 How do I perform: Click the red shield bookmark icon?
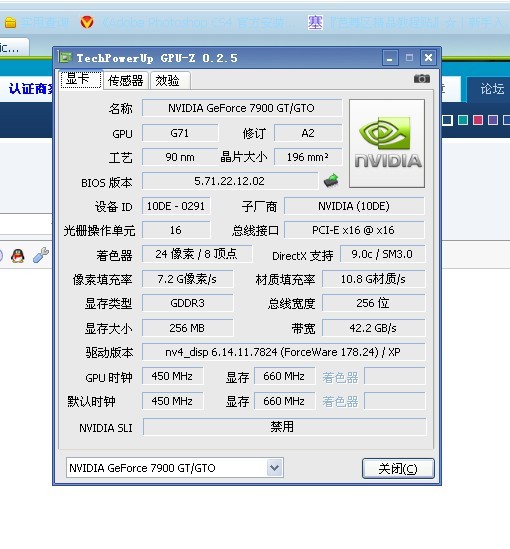[x=87, y=22]
